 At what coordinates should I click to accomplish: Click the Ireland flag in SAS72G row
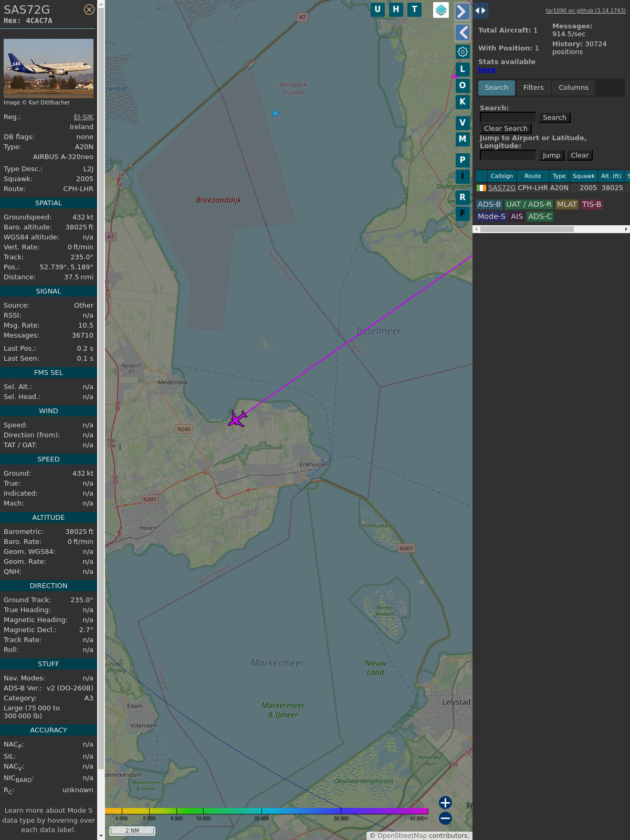pyautogui.click(x=481, y=188)
